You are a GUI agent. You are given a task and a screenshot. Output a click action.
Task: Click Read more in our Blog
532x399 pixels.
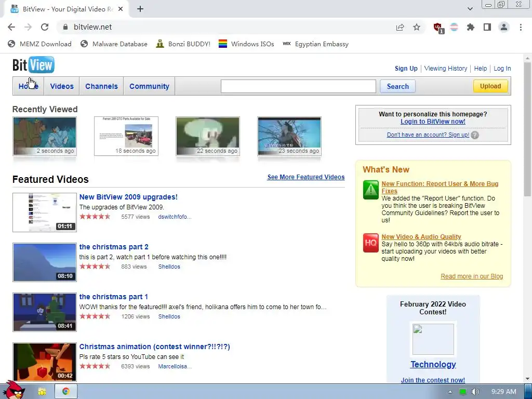coord(472,276)
